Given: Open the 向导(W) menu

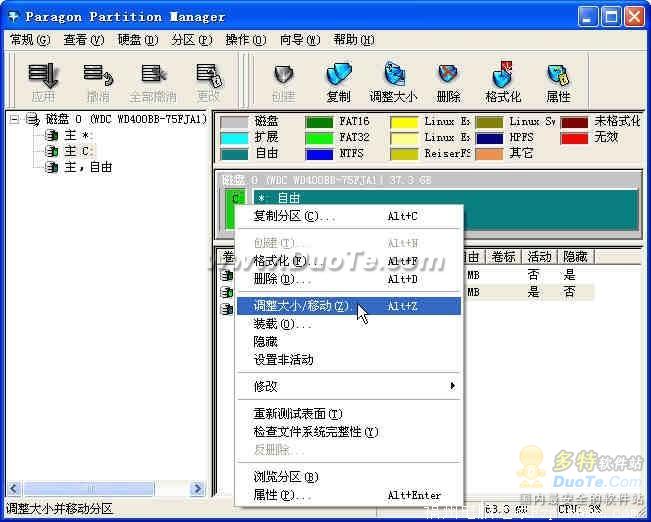Looking at the screenshot, I should (x=300, y=40).
